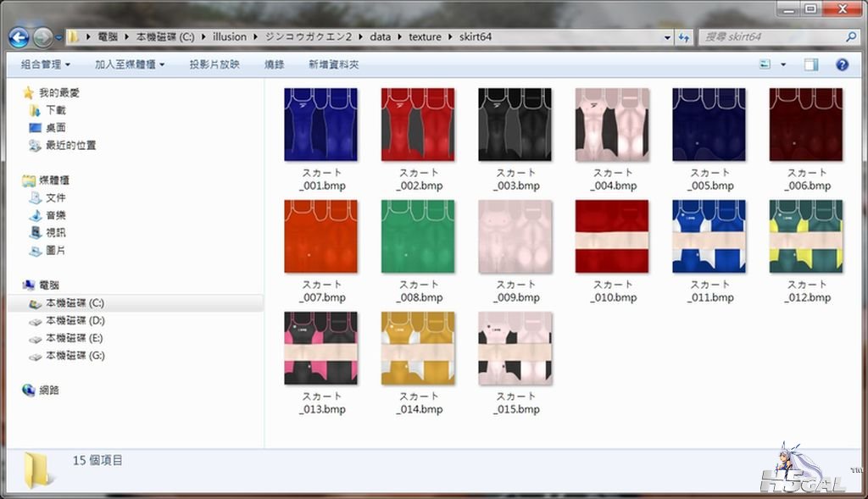Select 最近的位置 in favorites
The width and height of the screenshot is (868, 499).
[x=70, y=146]
